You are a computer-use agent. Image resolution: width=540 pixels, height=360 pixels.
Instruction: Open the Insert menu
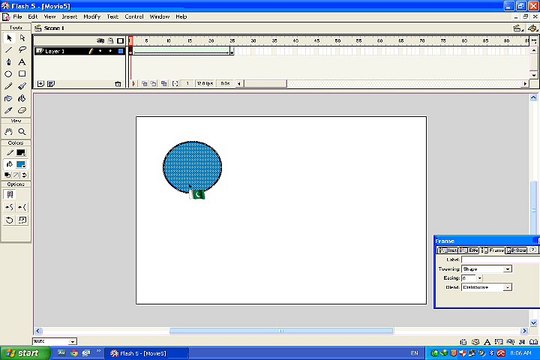pos(69,17)
